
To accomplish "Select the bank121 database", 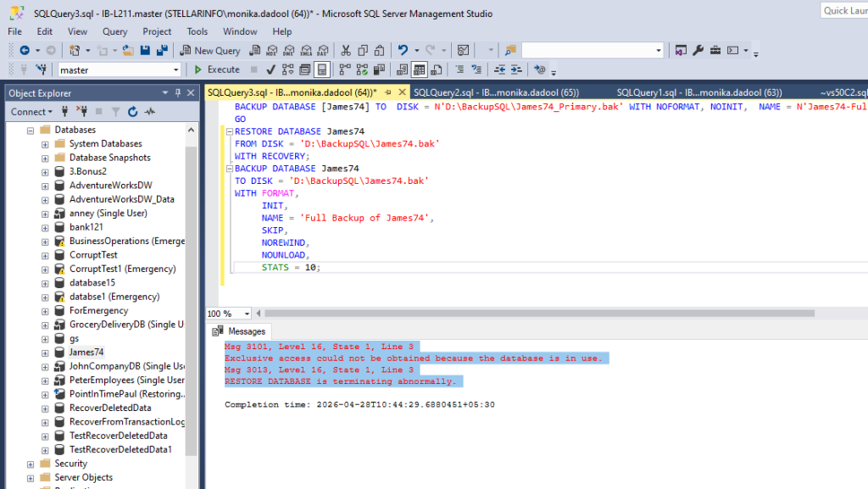I will coord(86,227).
